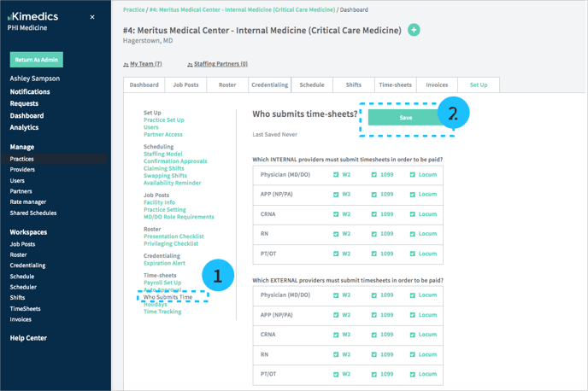Open Analytics from the sidebar
The image size is (588, 391).
pos(24,127)
